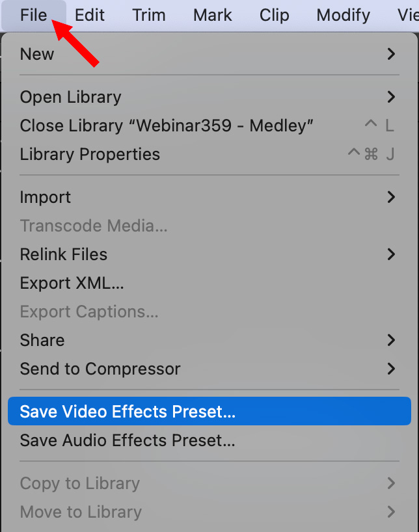
Task: Open the File menu
Action: tap(34, 15)
